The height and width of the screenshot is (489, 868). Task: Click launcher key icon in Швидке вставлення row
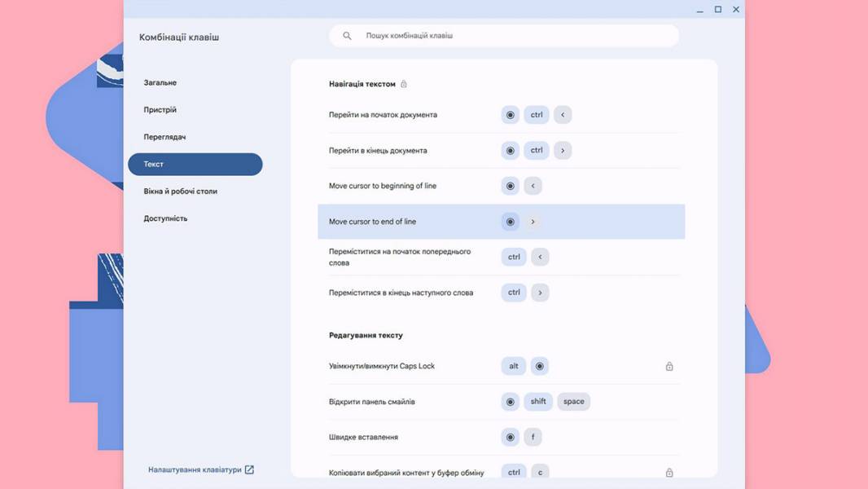coord(511,437)
